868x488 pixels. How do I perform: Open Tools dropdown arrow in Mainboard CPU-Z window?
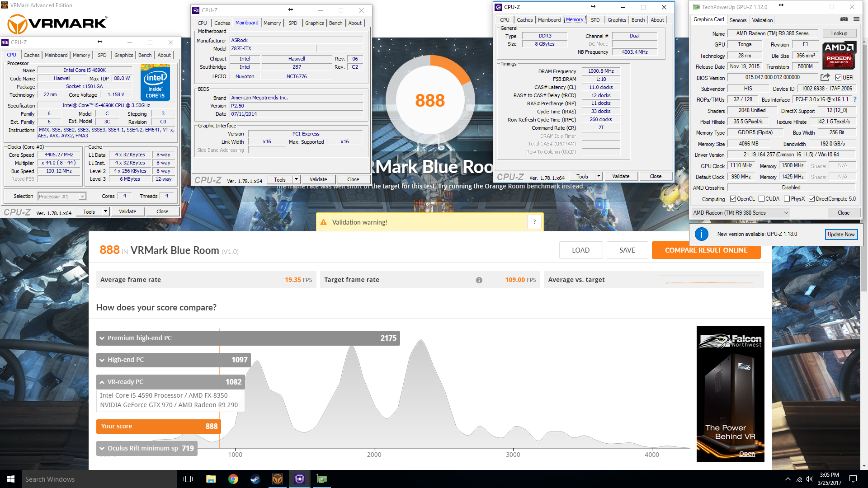click(296, 179)
